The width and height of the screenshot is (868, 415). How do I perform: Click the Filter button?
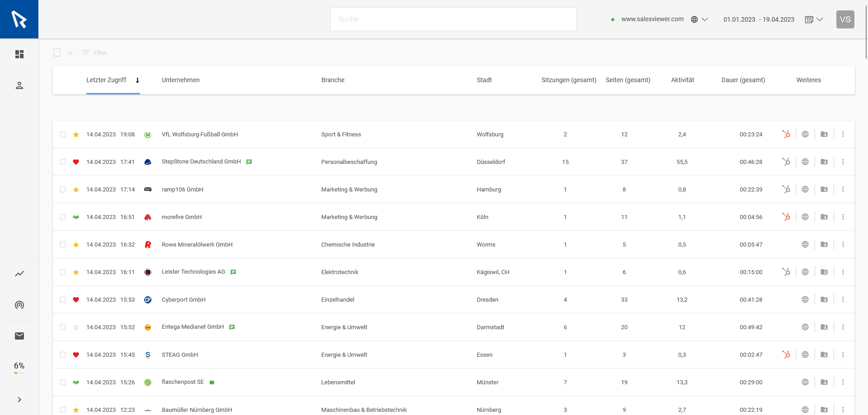(95, 52)
